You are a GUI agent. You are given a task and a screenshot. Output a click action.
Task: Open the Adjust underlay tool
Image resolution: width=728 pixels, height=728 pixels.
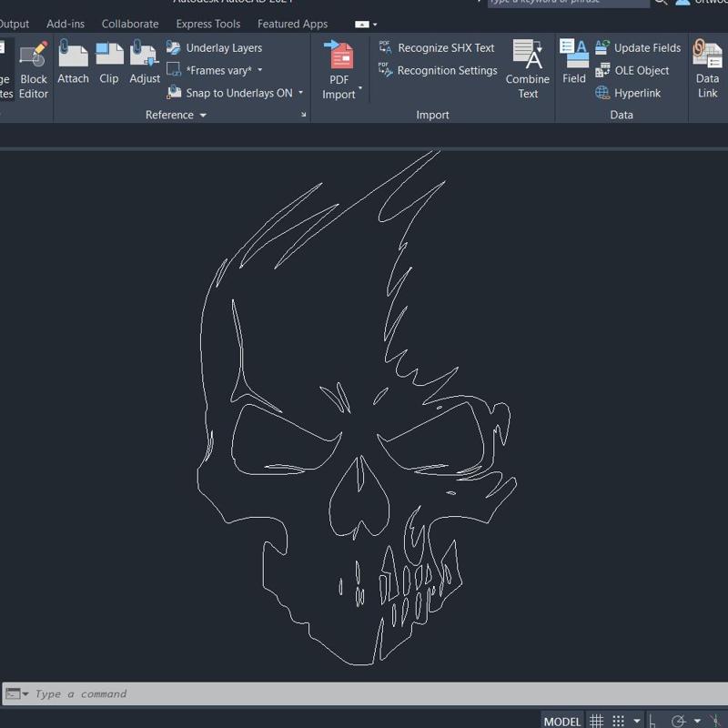click(145, 62)
